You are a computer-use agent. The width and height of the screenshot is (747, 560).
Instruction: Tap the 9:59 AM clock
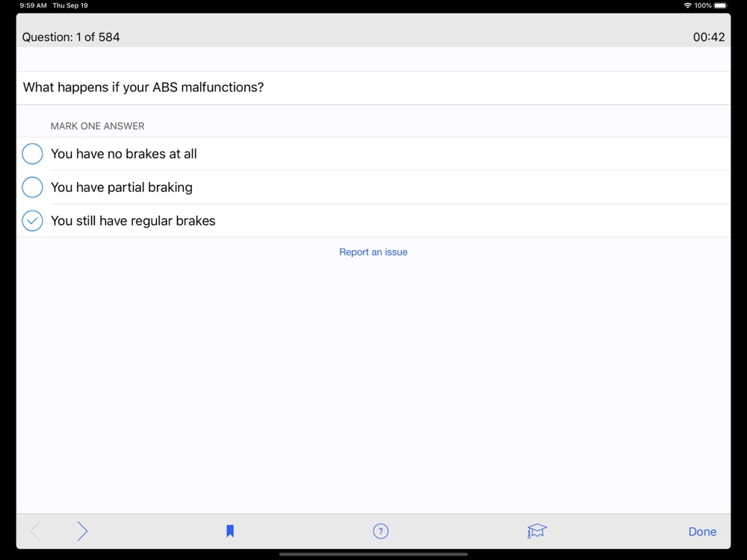click(x=34, y=6)
